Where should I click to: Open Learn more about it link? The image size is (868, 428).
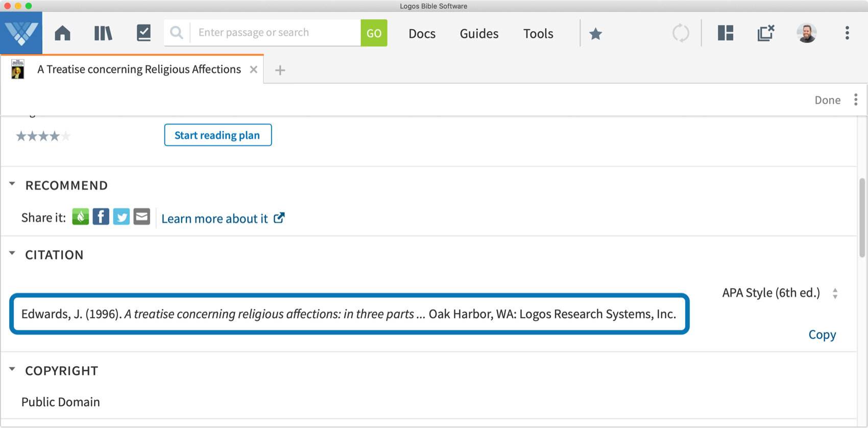[223, 219]
